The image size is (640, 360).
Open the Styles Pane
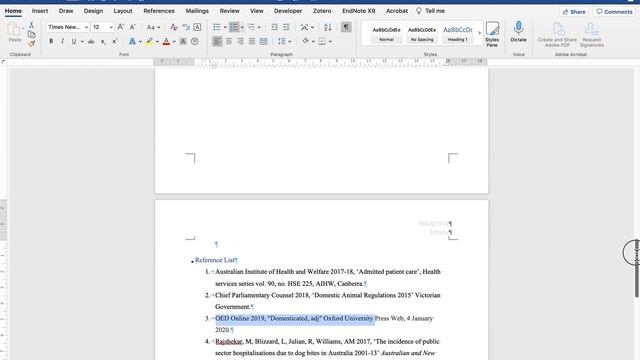click(x=492, y=34)
